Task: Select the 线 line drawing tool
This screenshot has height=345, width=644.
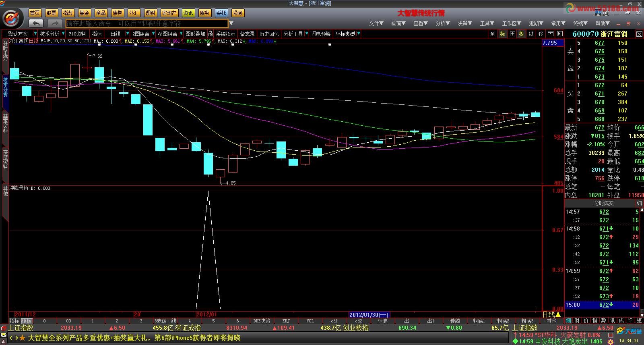Action: point(531,34)
